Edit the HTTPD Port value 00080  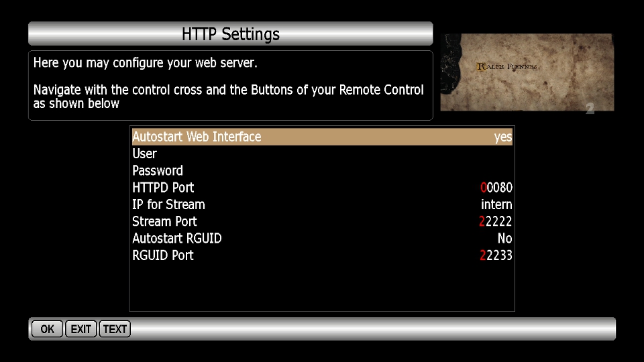[x=496, y=188]
